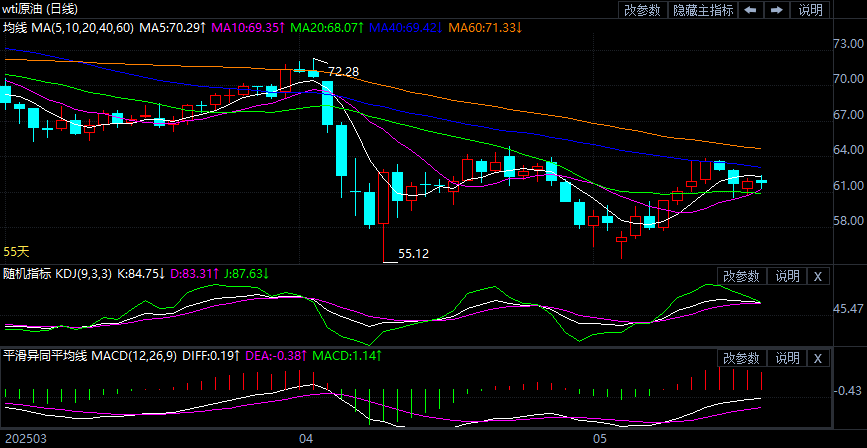Open 改参数 for the main MA chart
Screen dimensions: 867x448
[642, 10]
